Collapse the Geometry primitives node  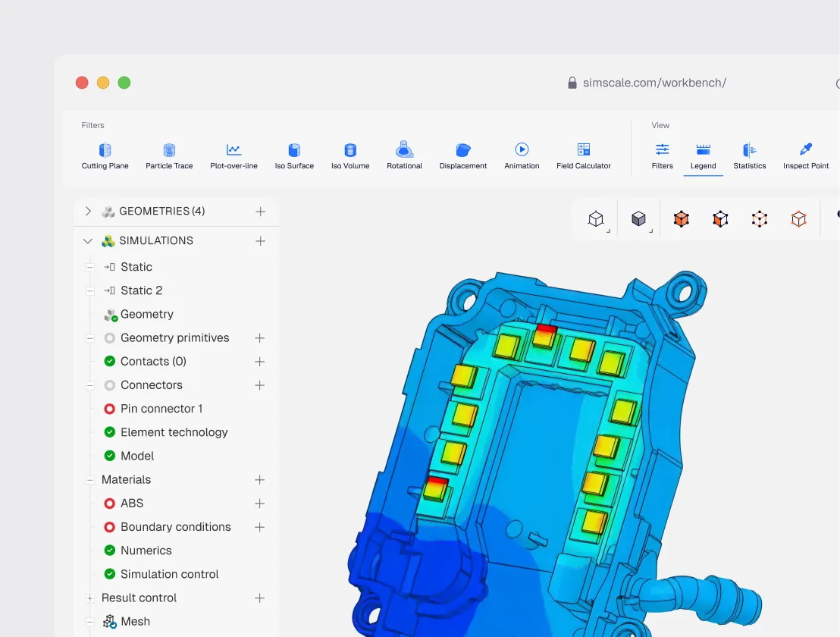coord(90,338)
